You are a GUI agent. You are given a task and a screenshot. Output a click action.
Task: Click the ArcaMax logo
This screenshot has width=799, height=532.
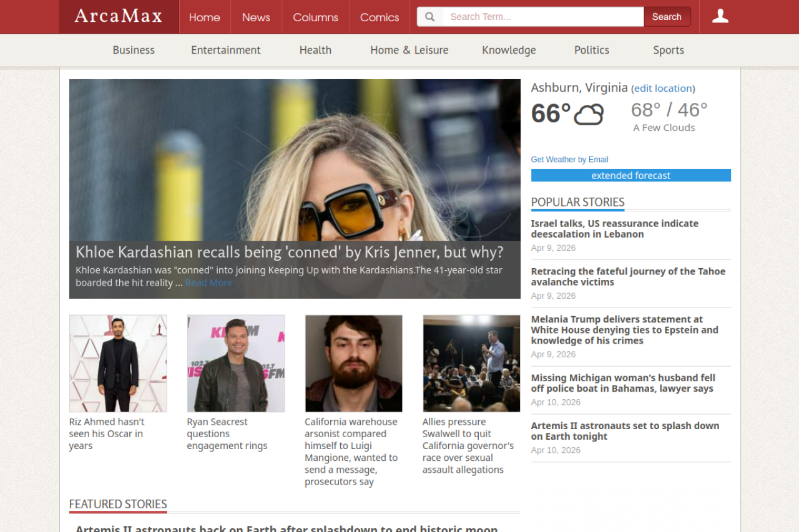[119, 17]
